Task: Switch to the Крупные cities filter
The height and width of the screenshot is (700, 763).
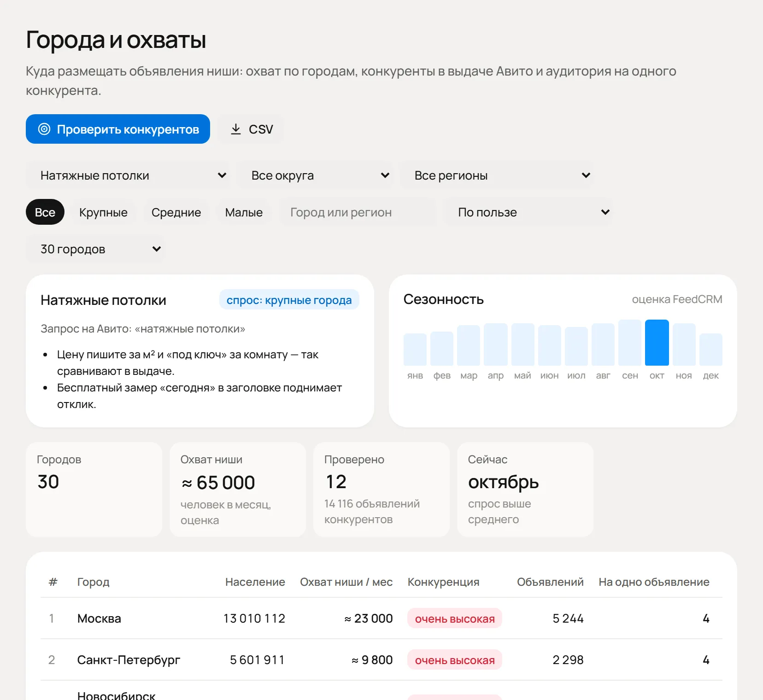Action: pos(103,212)
